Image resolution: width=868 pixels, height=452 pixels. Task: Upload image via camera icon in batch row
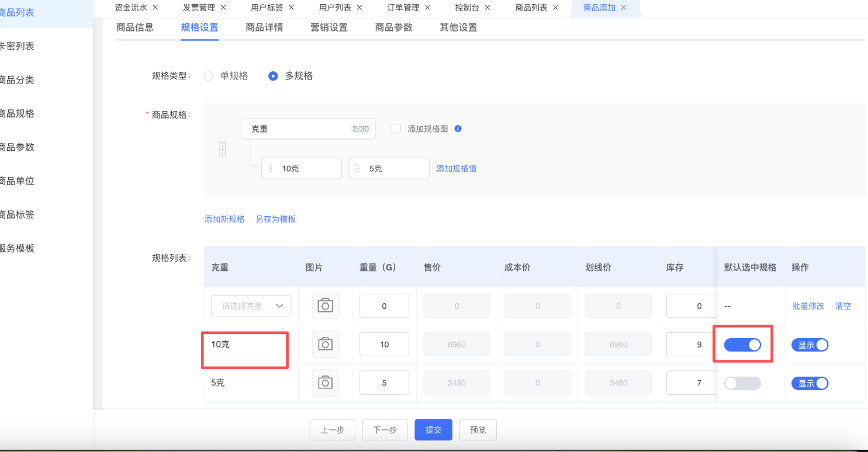point(325,305)
